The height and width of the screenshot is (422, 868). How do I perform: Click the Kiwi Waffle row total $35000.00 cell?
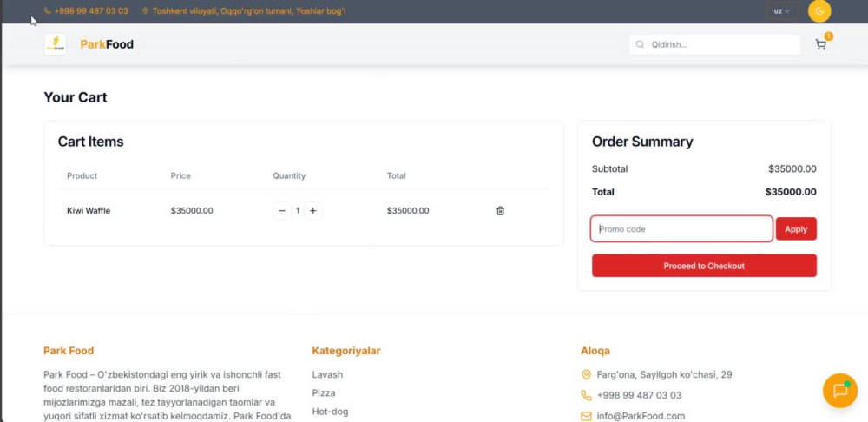[408, 210]
